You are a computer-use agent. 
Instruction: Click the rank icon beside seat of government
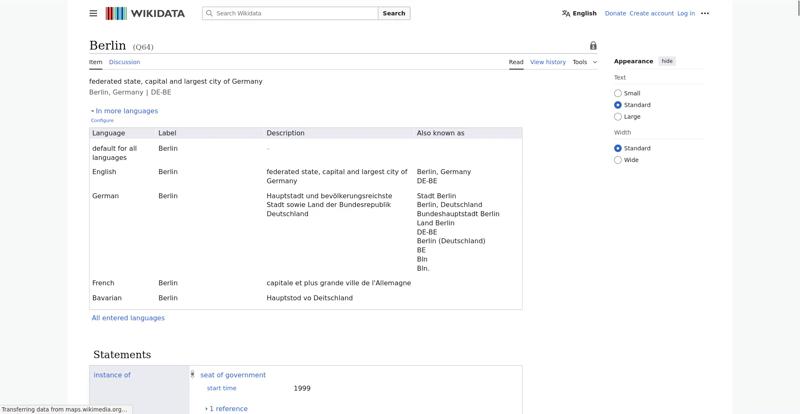tap(192, 375)
